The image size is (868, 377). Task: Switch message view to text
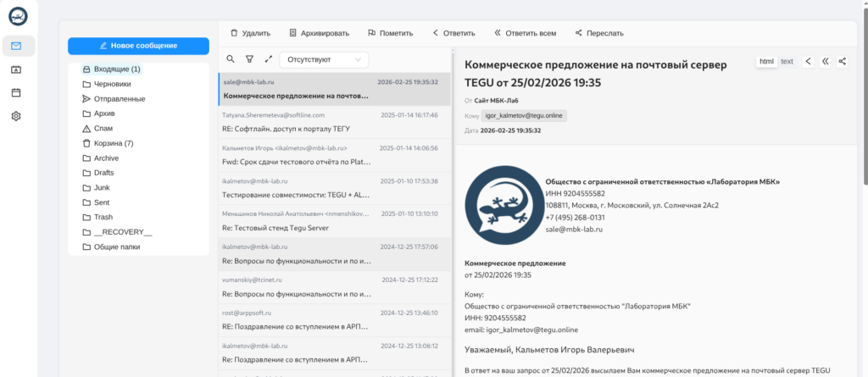(x=787, y=61)
